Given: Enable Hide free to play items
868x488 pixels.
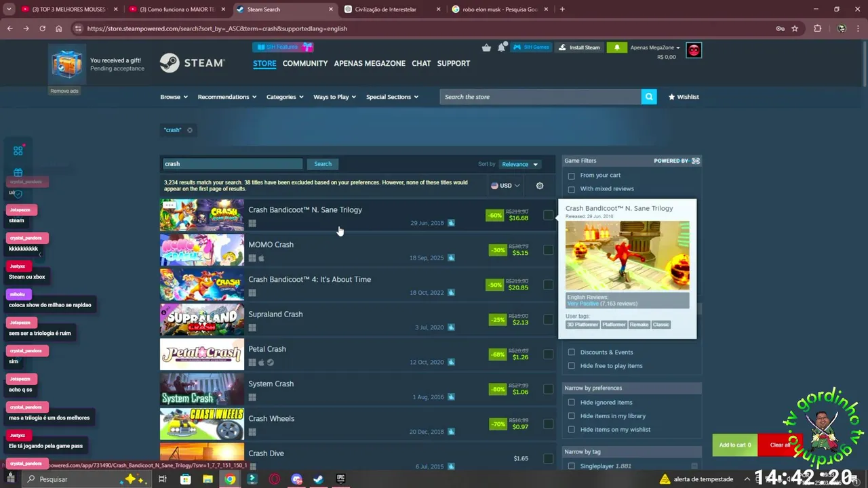Looking at the screenshot, I should point(571,366).
